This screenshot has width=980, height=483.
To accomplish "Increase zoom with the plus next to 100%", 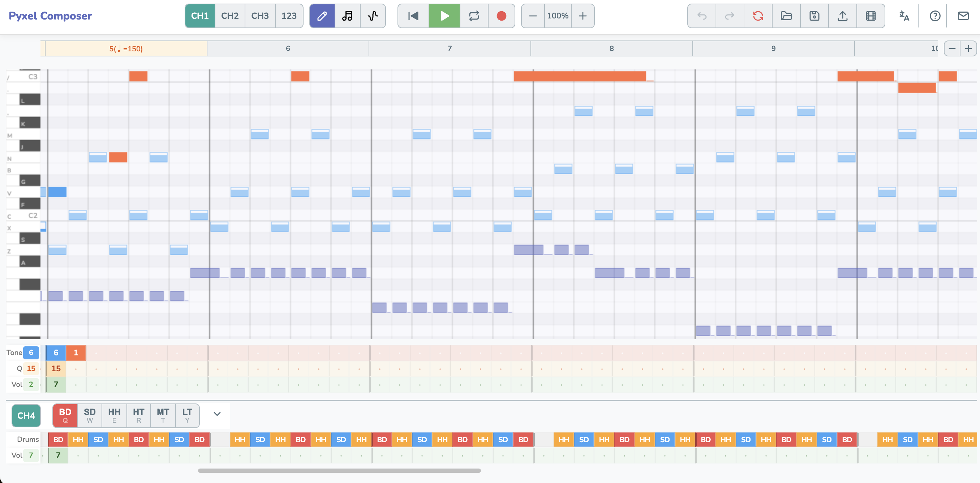I will pos(583,16).
